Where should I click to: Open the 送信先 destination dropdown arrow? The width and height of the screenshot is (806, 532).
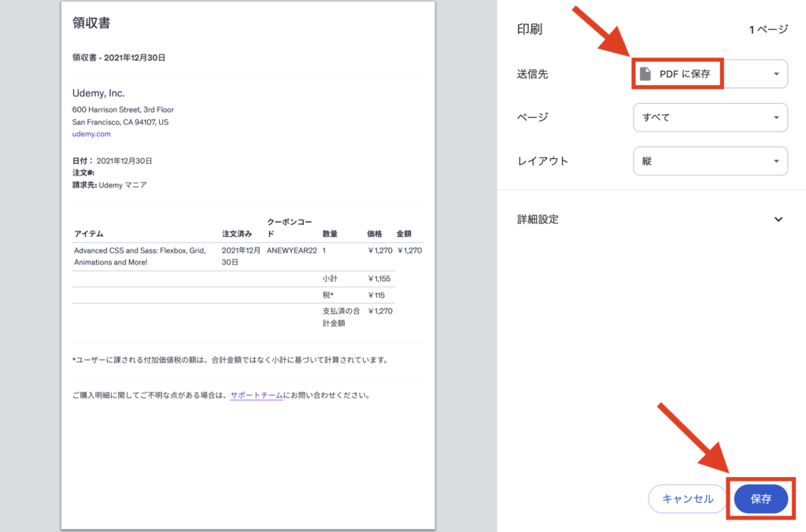776,74
